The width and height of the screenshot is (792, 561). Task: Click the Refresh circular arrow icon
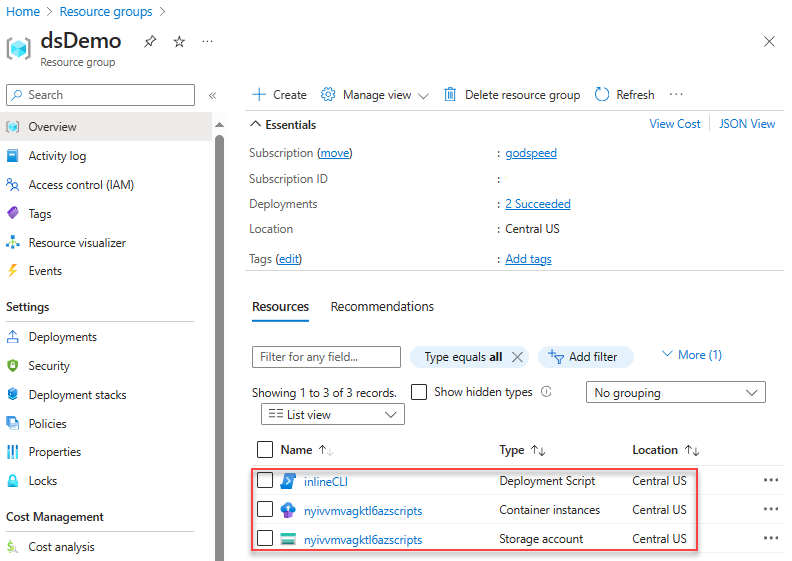[x=602, y=94]
